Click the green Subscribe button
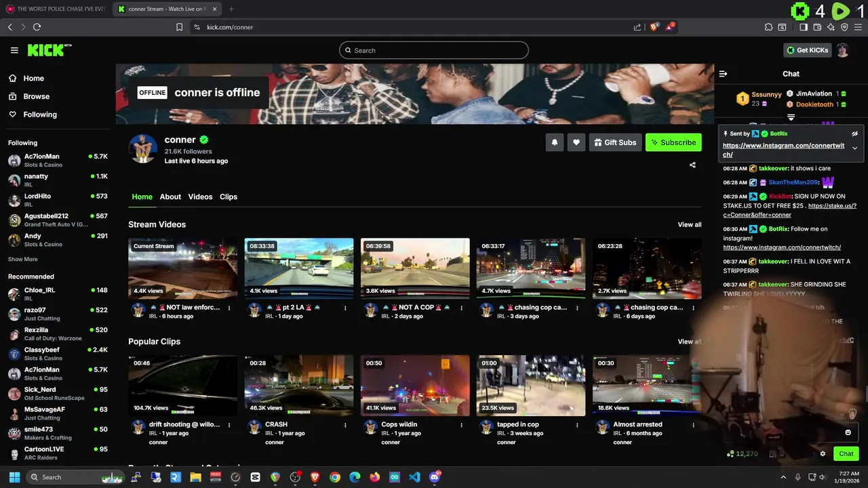This screenshot has height=488, width=868. click(673, 142)
